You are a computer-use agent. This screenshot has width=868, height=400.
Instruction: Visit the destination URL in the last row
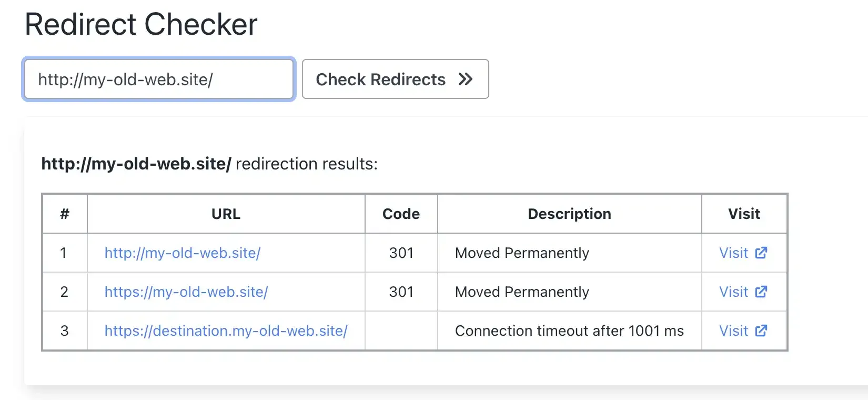[734, 331]
